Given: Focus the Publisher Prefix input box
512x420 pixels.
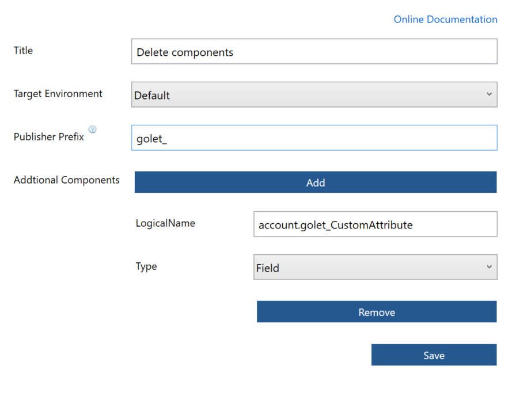Looking at the screenshot, I should point(314,138).
